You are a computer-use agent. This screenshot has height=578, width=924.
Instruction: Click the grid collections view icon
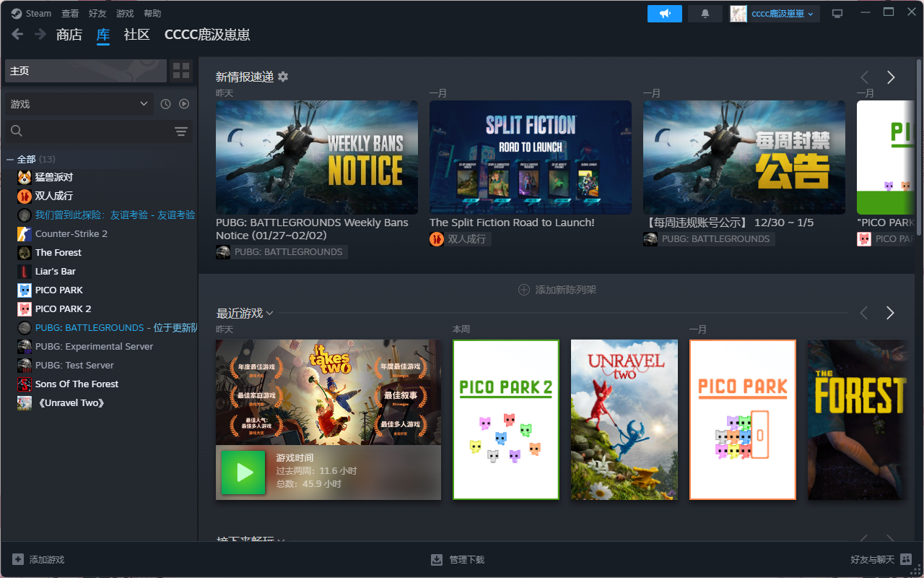point(181,71)
